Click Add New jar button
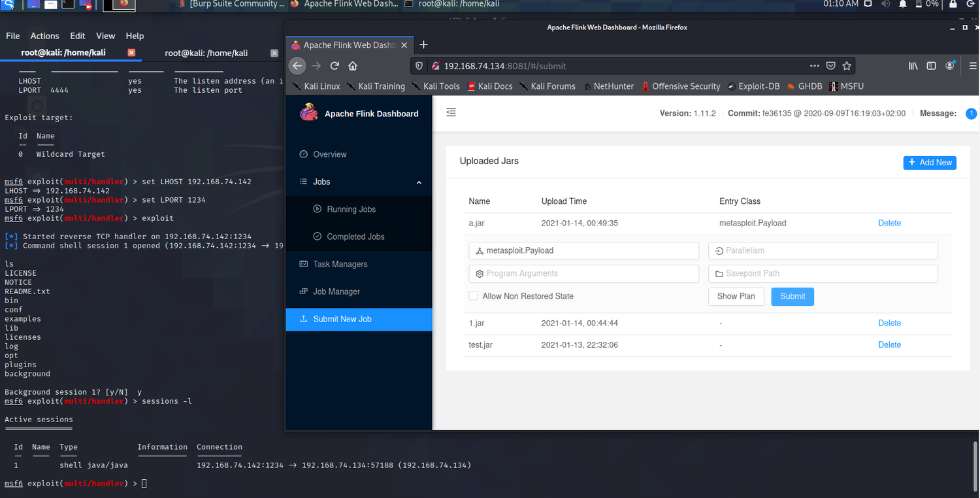The height and width of the screenshot is (498, 980). [x=930, y=162]
